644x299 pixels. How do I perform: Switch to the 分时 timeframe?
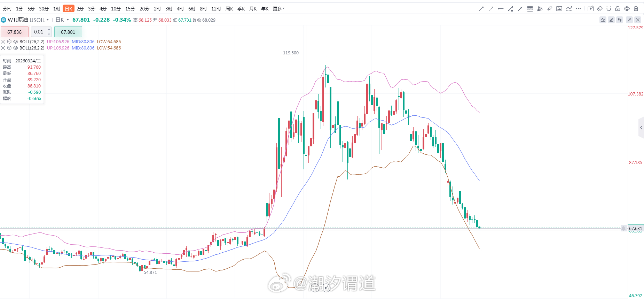(x=7, y=9)
